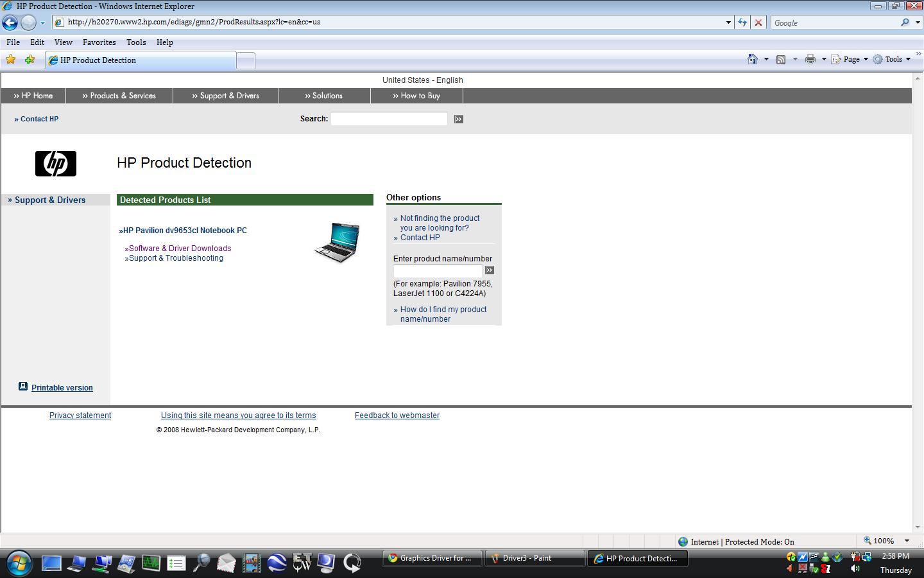Open the Tools gear dropdown menu
Image resolution: width=924 pixels, height=578 pixels.
[x=892, y=59]
